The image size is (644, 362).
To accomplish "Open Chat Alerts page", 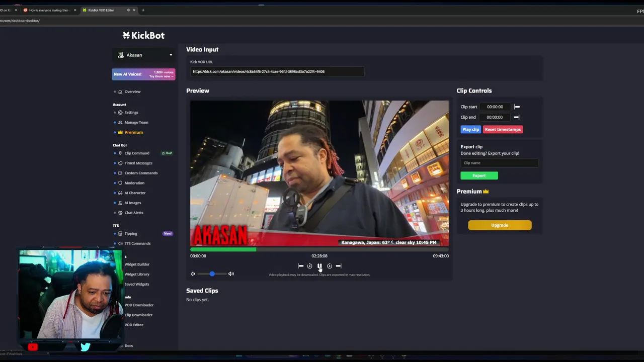I will [134, 213].
